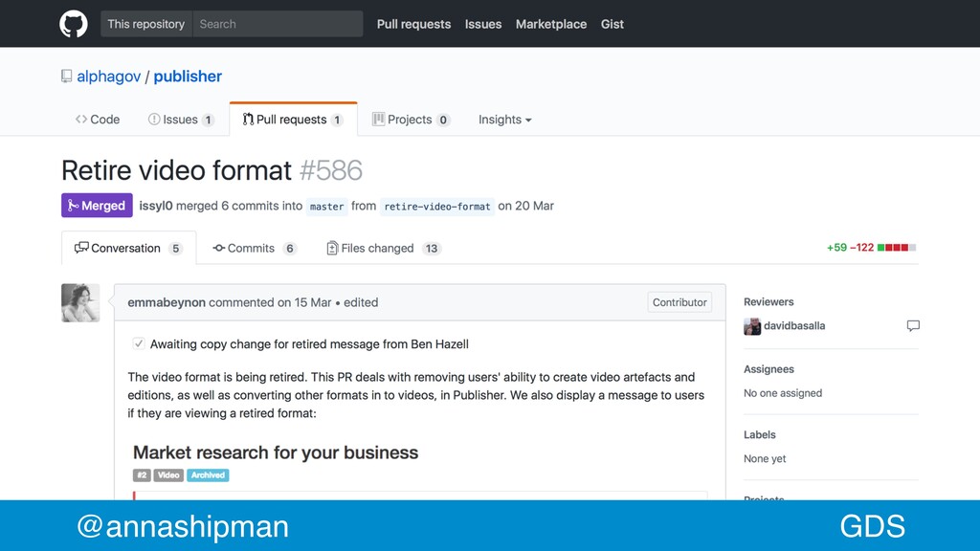Screen dimensions: 980x551
Task: Click the Video tag in embedded screenshot
Action: [168, 474]
